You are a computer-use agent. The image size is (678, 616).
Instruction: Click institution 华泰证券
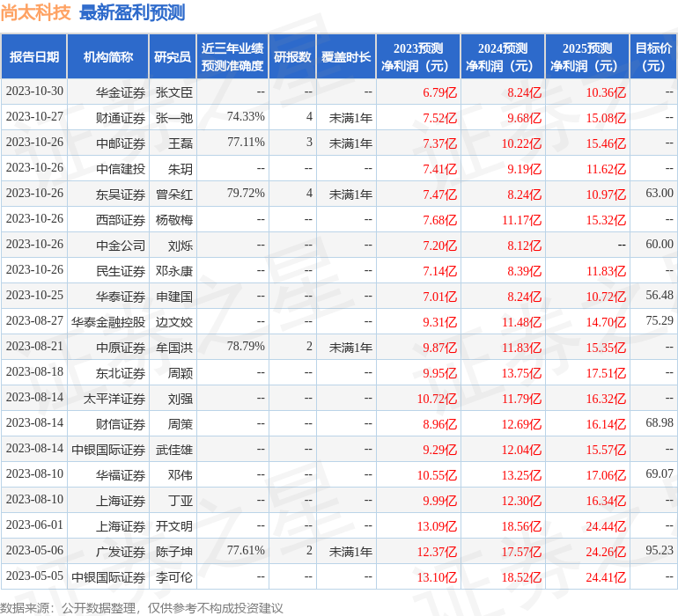point(121,296)
